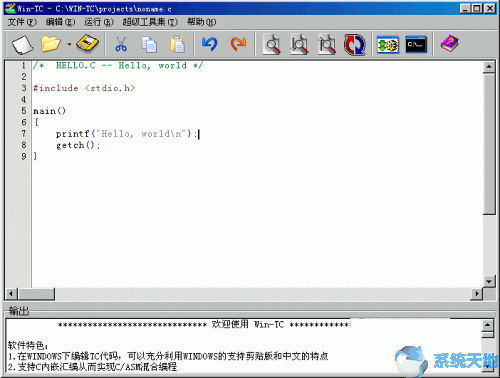Place cursor on the 'main()' line
The height and width of the screenshot is (378, 500).
(x=49, y=111)
